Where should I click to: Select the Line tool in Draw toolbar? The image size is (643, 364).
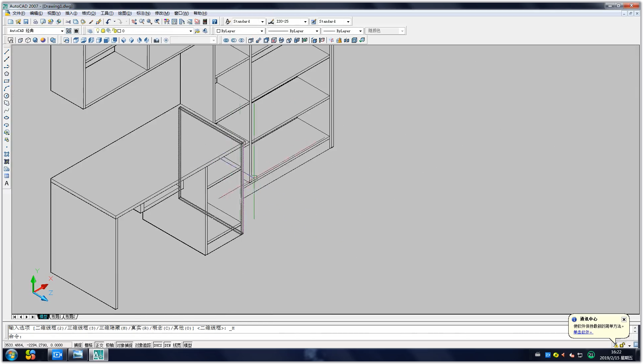coord(7,52)
